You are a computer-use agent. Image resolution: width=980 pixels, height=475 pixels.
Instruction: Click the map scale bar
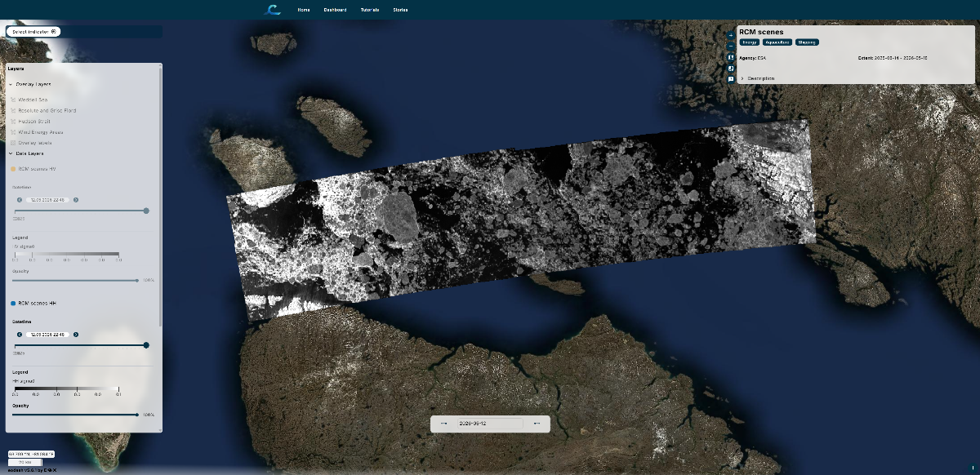pos(24,462)
